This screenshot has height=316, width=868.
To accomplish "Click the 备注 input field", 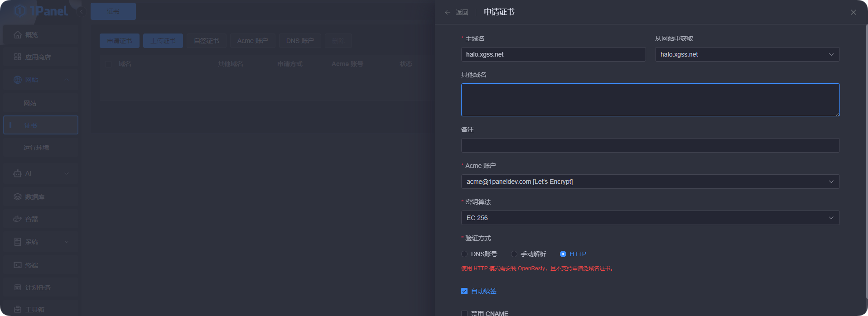I will tap(650, 145).
